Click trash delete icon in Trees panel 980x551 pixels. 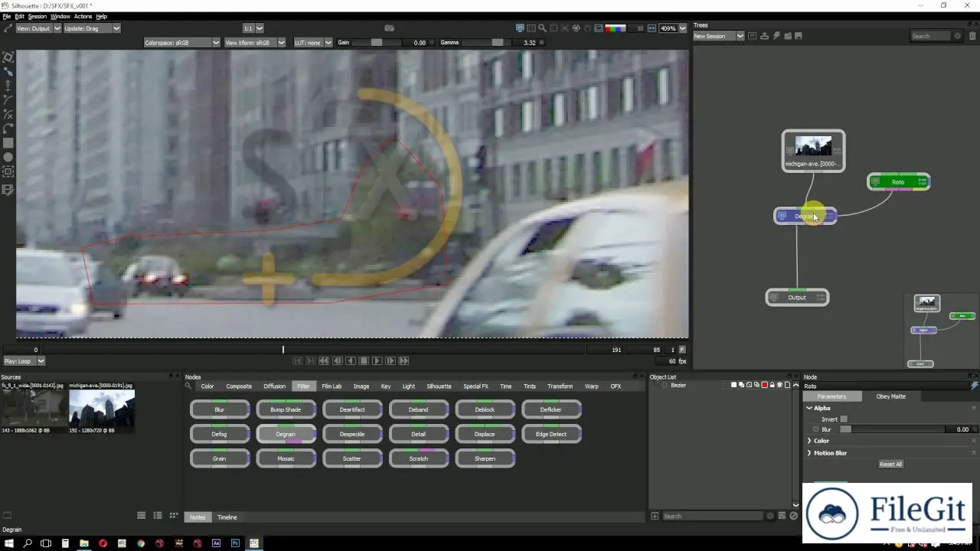972,36
